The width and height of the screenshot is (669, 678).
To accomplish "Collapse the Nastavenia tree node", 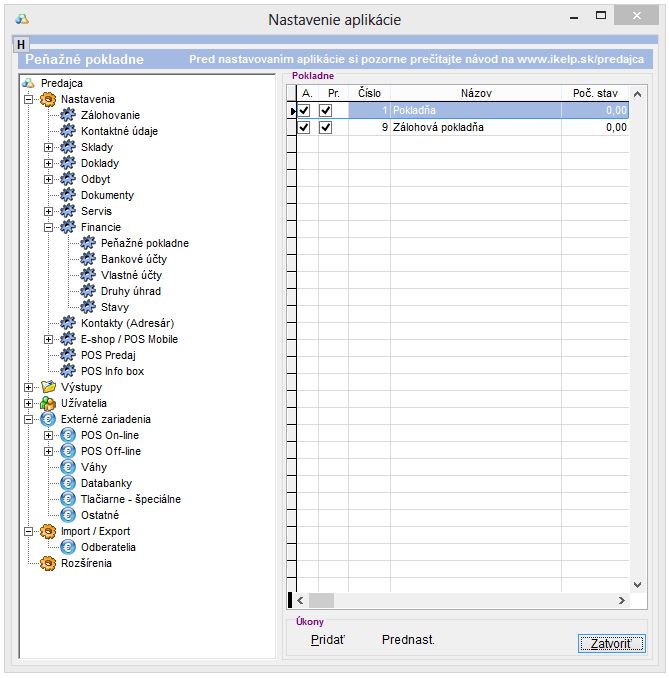I will (29, 99).
